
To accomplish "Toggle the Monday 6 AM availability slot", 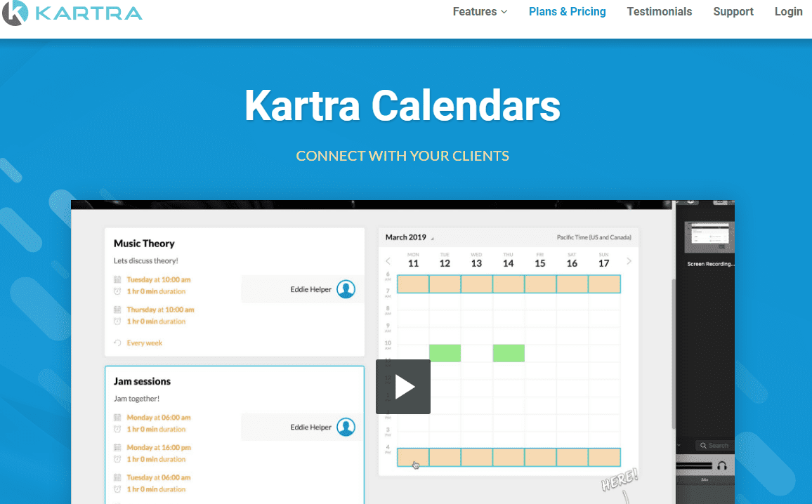I will [x=412, y=284].
